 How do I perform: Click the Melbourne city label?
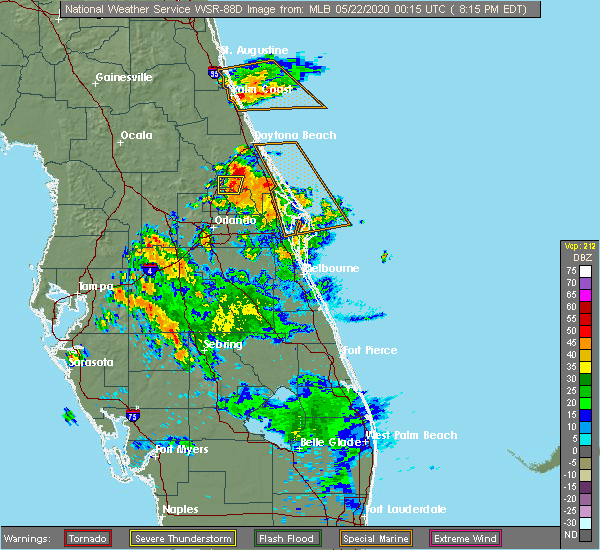coord(331,268)
